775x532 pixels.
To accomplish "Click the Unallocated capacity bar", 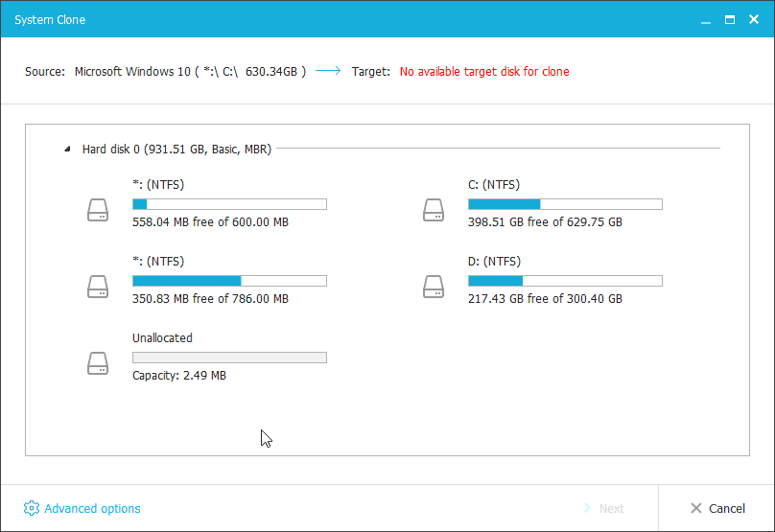I will 229,358.
